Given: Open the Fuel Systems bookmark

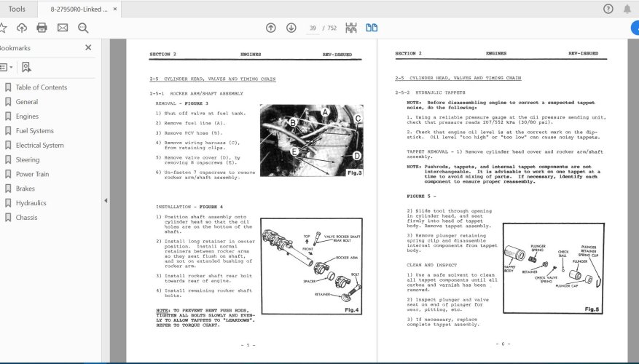Looking at the screenshot, I should click(35, 131).
